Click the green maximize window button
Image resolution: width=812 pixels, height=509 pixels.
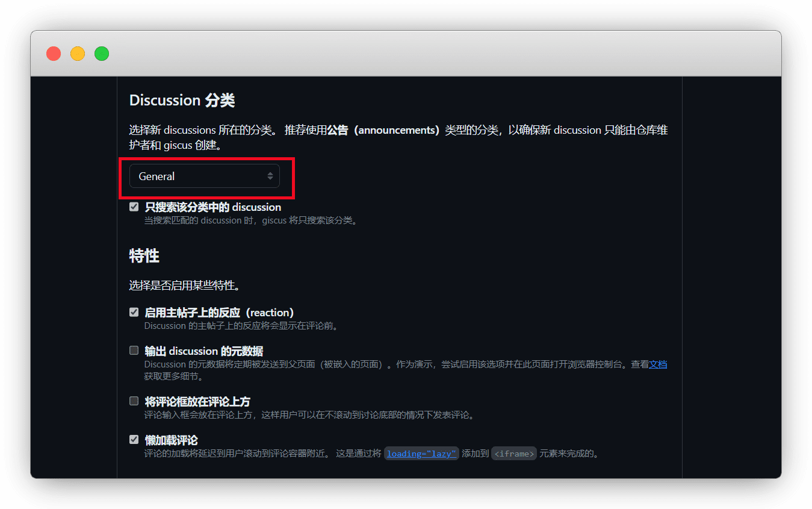[x=102, y=54]
